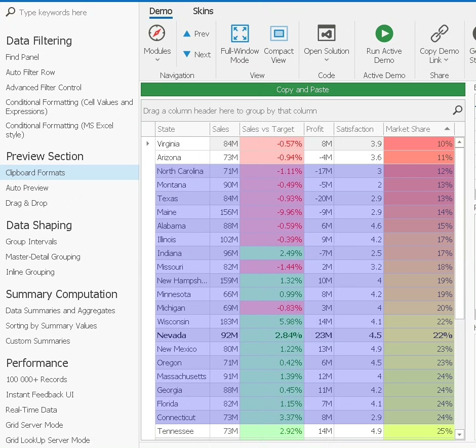476x448 pixels.
Task: Click the grid search magnifier icon
Action: pyautogui.click(x=457, y=110)
